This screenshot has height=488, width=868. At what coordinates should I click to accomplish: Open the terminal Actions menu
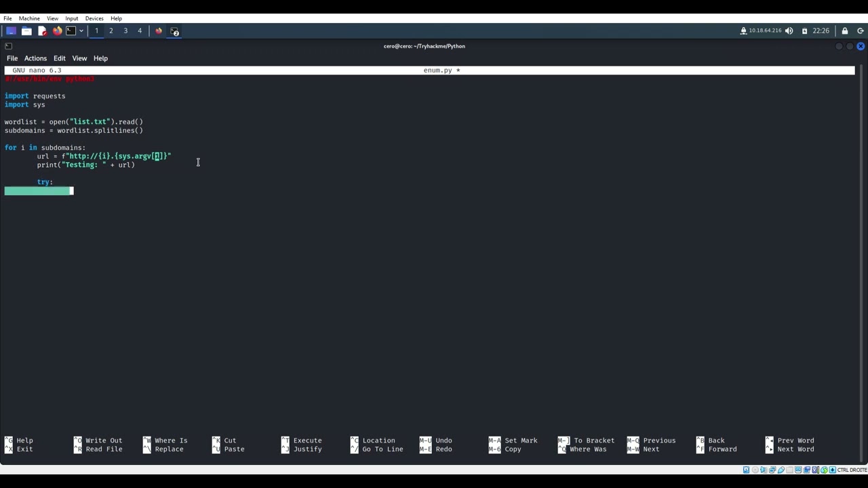pos(35,58)
